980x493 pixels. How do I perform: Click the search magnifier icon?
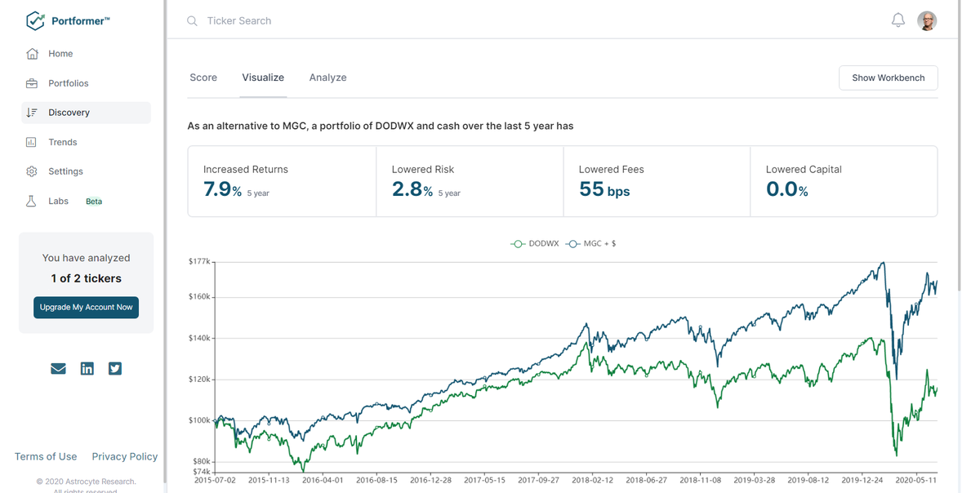192,21
